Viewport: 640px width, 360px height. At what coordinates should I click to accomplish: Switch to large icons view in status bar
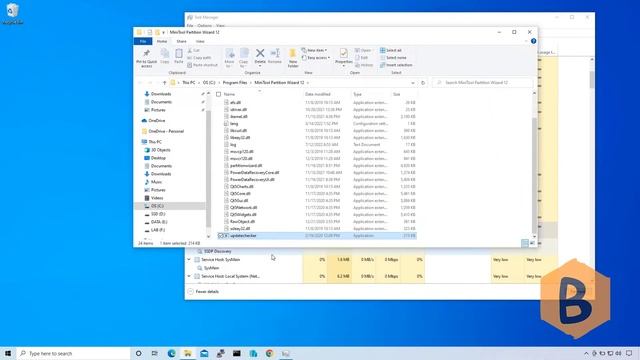532,243
